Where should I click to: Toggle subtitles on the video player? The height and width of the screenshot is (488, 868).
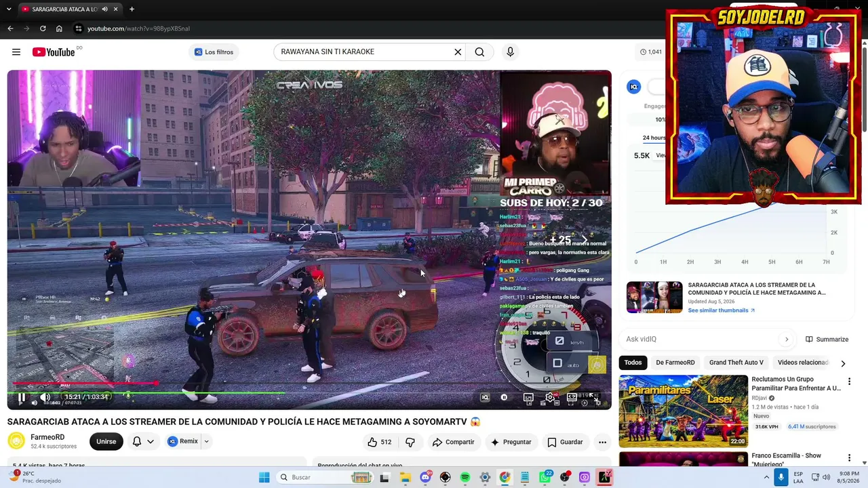click(528, 398)
